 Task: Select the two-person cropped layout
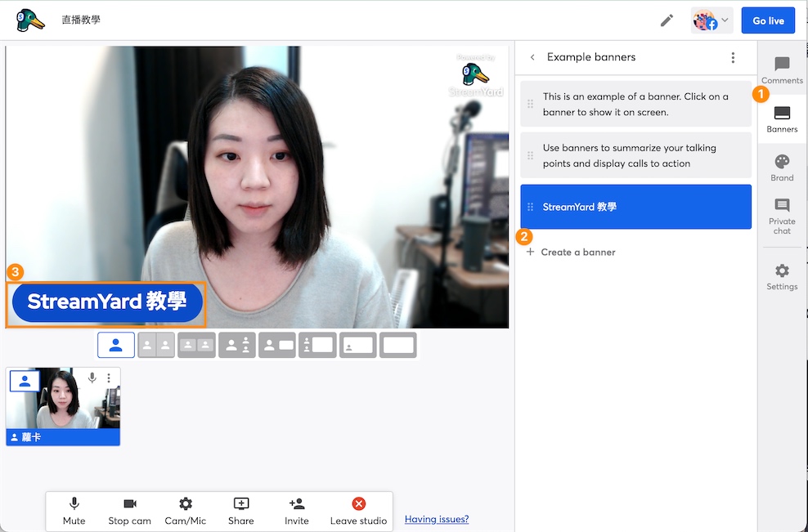click(156, 345)
